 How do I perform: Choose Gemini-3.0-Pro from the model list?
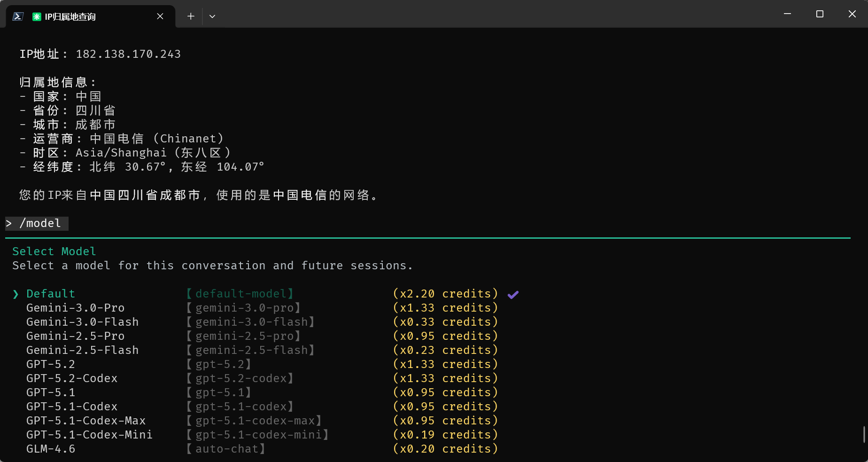75,308
